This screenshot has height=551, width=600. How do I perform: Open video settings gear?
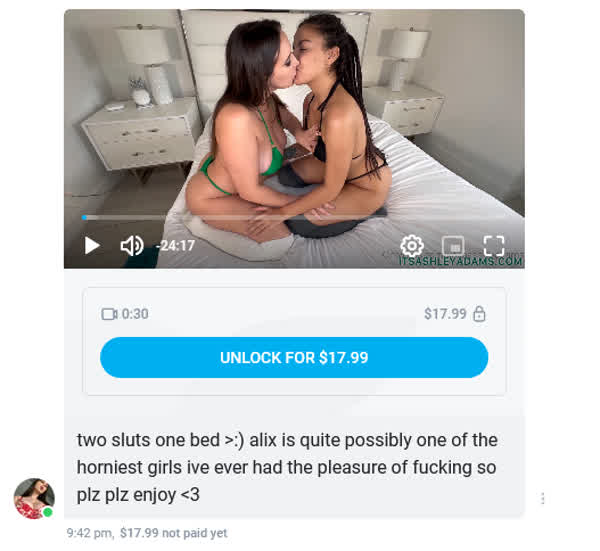[x=412, y=246]
